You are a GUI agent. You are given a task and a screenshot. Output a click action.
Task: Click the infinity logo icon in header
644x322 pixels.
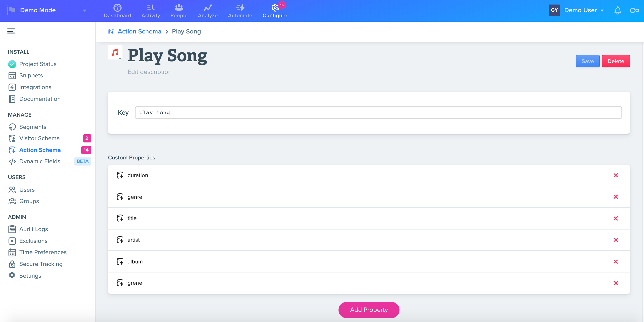pyautogui.click(x=634, y=10)
